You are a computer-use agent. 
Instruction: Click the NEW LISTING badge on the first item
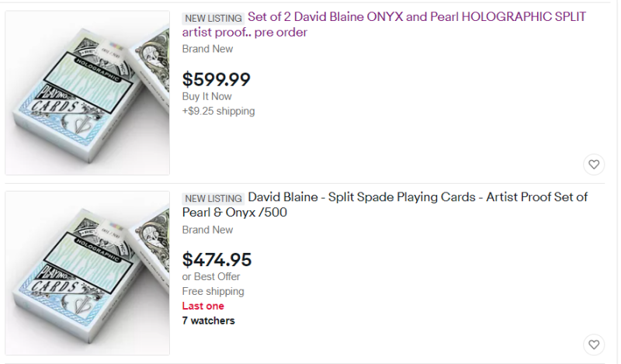click(213, 18)
